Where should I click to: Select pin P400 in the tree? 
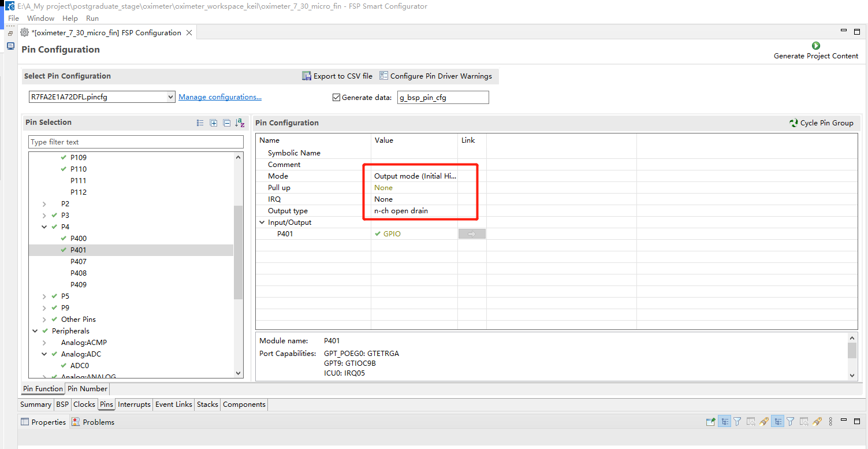(x=79, y=239)
